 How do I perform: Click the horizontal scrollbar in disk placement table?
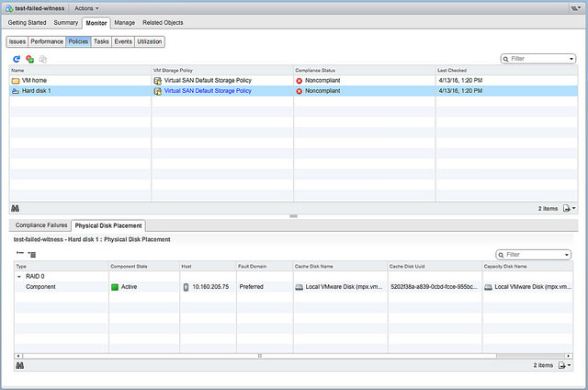276,355
